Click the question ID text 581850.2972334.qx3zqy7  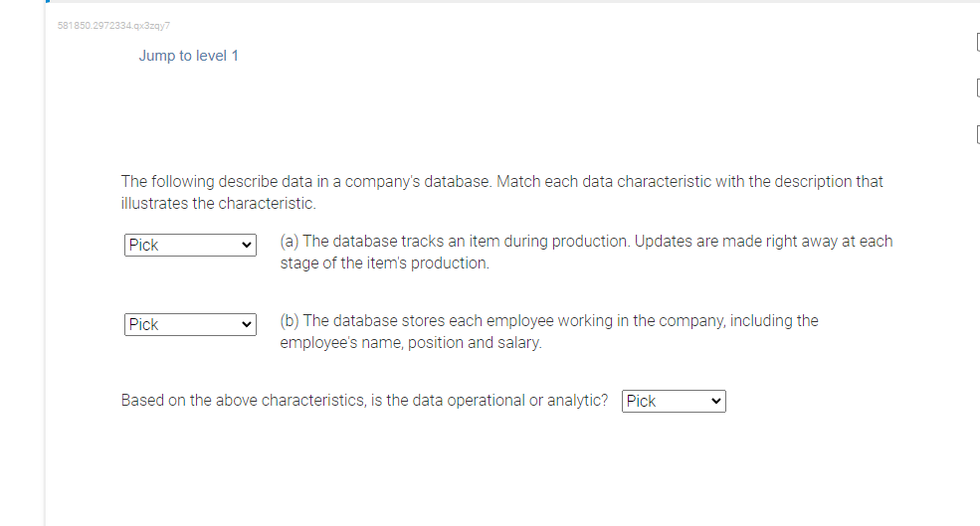click(113, 24)
